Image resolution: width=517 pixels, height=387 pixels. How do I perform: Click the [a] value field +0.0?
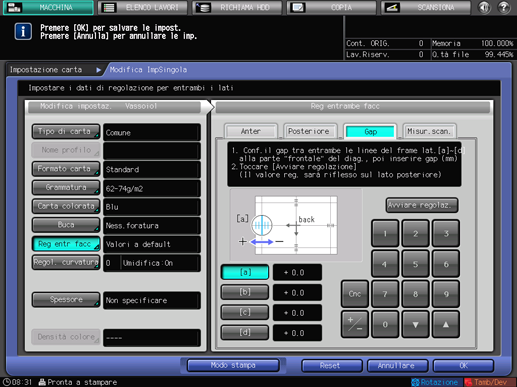[297, 272]
